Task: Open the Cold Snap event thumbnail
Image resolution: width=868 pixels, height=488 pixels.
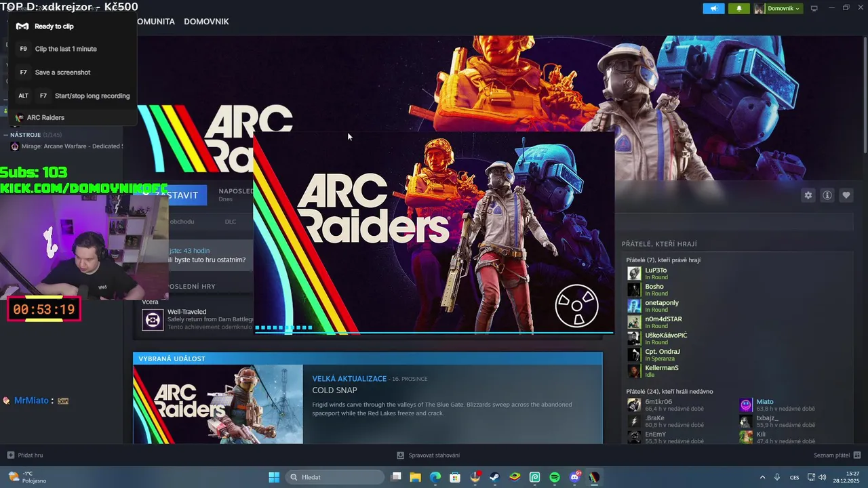Action: click(x=218, y=405)
